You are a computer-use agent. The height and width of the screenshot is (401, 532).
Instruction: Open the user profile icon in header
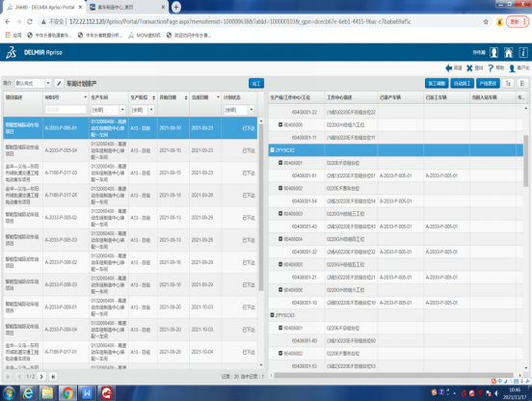[494, 53]
